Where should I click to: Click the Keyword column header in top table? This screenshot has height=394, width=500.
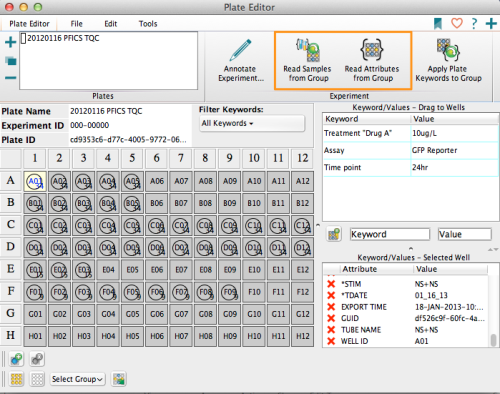(367, 119)
